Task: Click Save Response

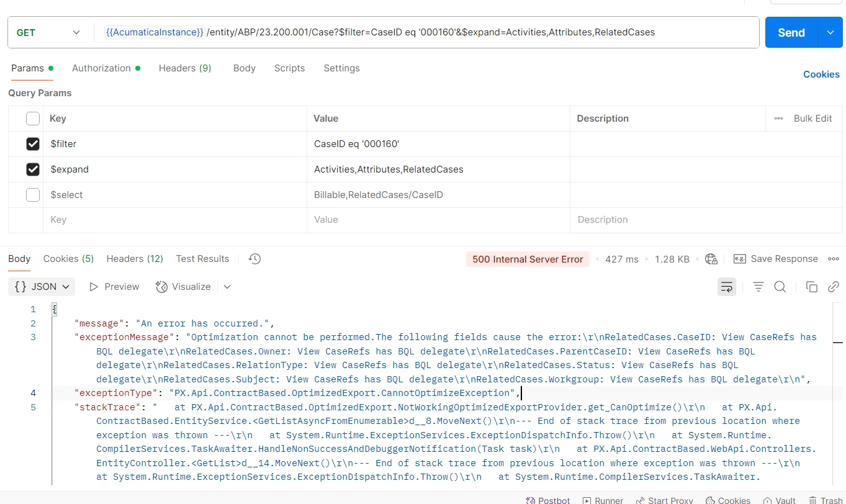Action: tap(776, 259)
